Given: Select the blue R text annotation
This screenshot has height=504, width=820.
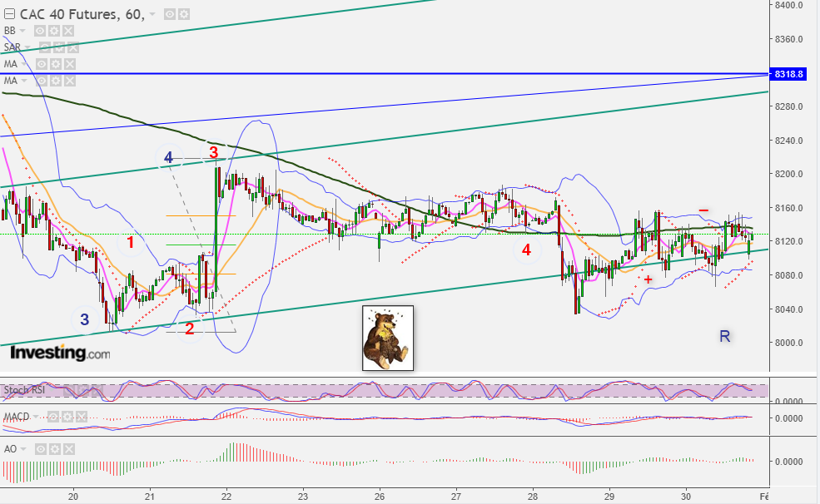Looking at the screenshot, I should click(x=725, y=336).
